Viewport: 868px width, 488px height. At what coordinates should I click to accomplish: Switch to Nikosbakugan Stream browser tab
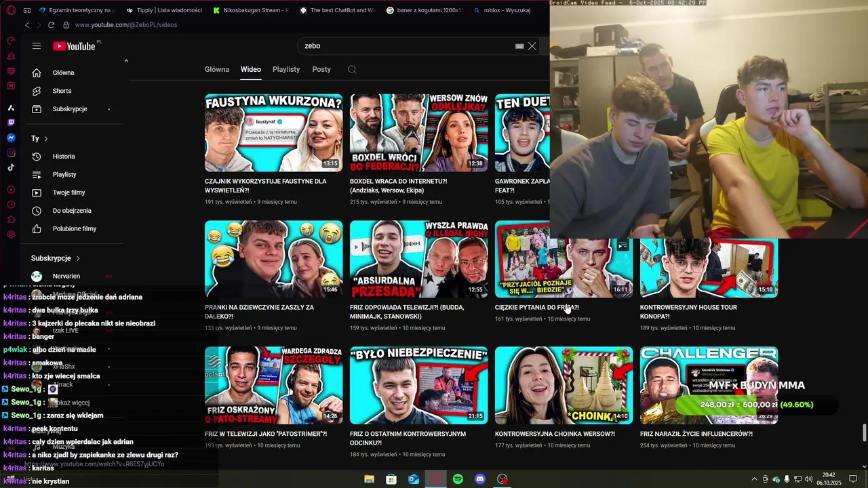(x=250, y=10)
